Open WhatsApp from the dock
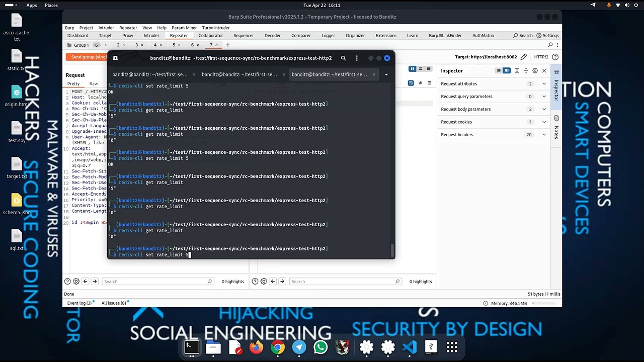The width and height of the screenshot is (644, 362). pos(320,347)
